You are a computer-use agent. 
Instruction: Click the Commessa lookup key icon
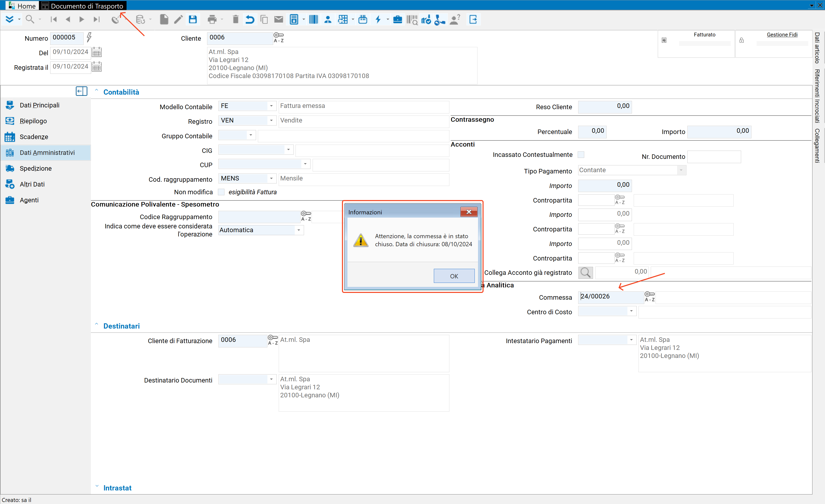[x=650, y=296]
